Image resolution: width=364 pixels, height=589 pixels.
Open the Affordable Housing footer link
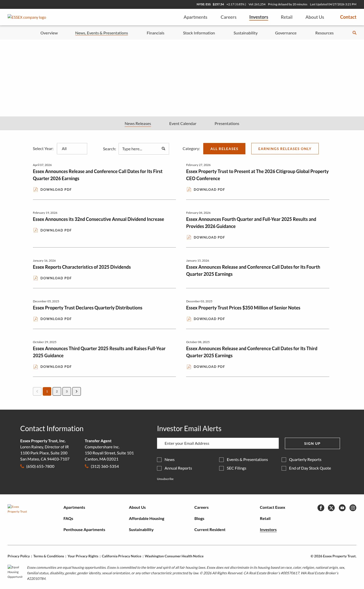pyautogui.click(x=147, y=519)
